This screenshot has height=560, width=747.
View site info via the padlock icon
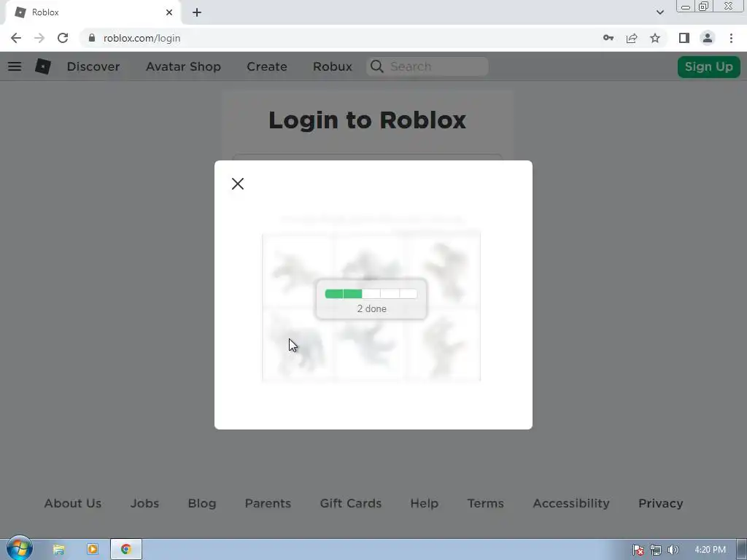click(x=92, y=38)
